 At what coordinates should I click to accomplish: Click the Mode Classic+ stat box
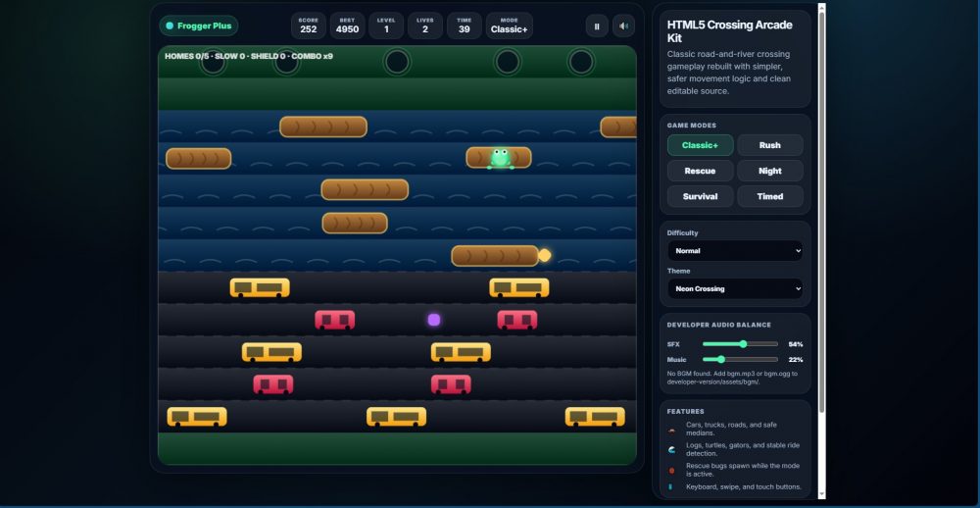[x=510, y=25]
